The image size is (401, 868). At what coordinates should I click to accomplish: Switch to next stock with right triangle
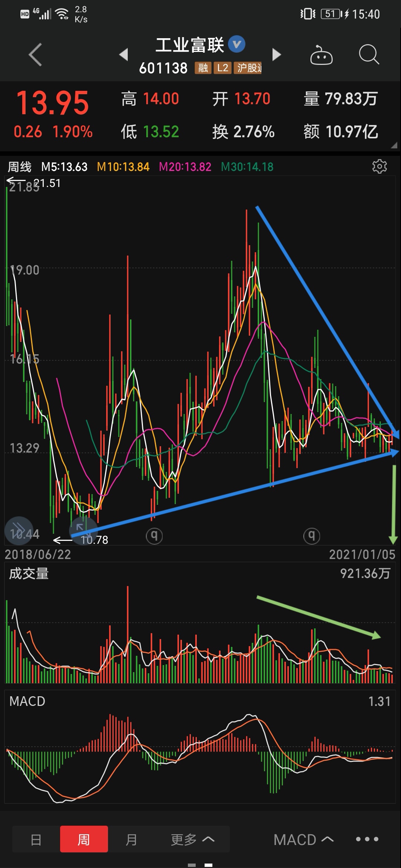pyautogui.click(x=277, y=55)
